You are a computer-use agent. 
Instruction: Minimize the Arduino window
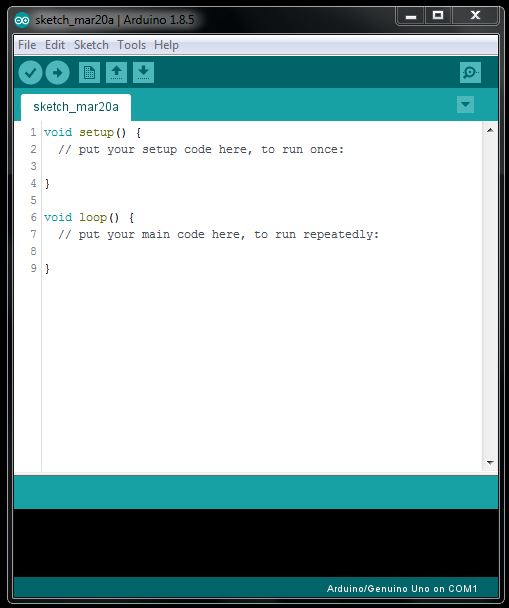411,16
